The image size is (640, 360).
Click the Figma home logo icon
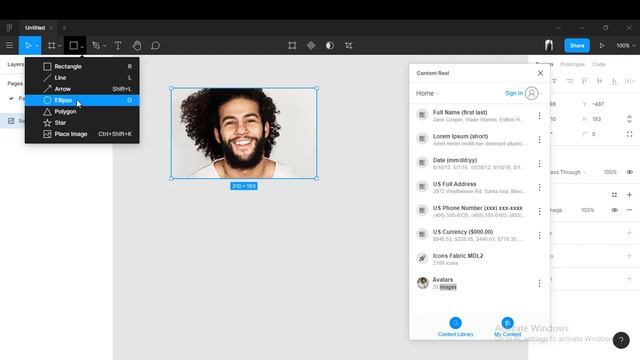point(9,28)
